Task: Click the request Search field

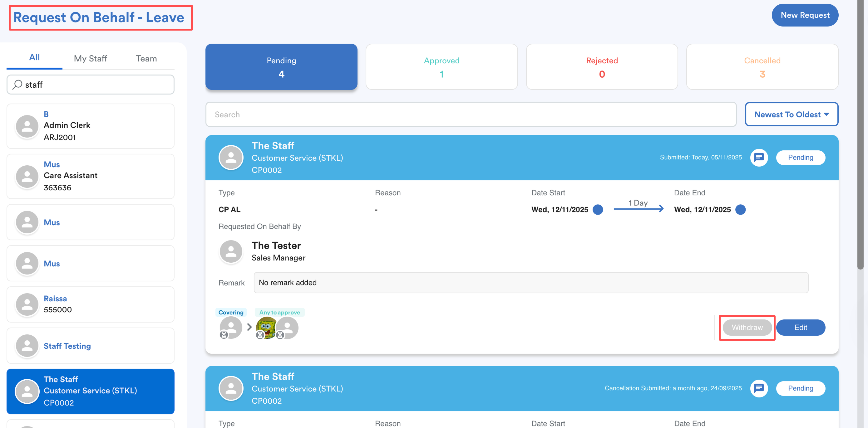Action: [471, 114]
